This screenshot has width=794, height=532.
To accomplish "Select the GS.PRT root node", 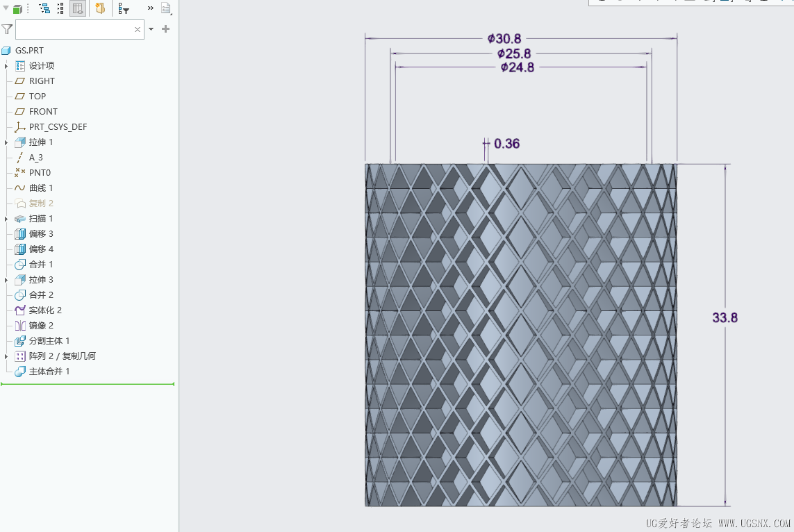I will [x=23, y=50].
